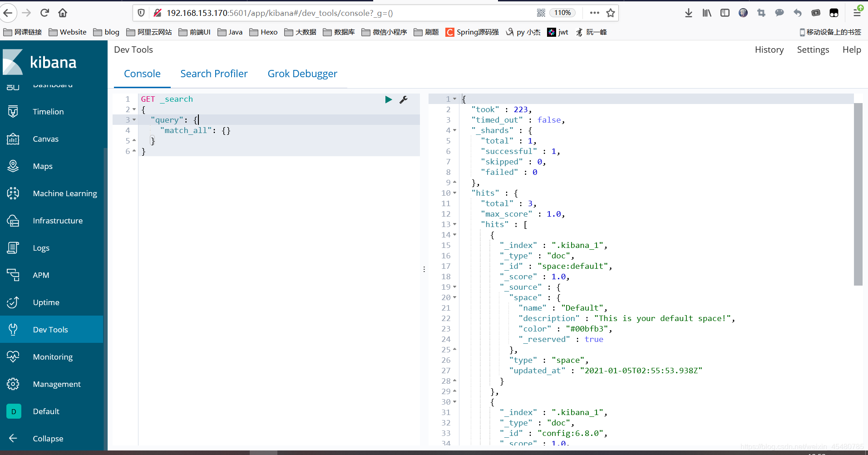Open the APM sidebar icon

(13, 275)
